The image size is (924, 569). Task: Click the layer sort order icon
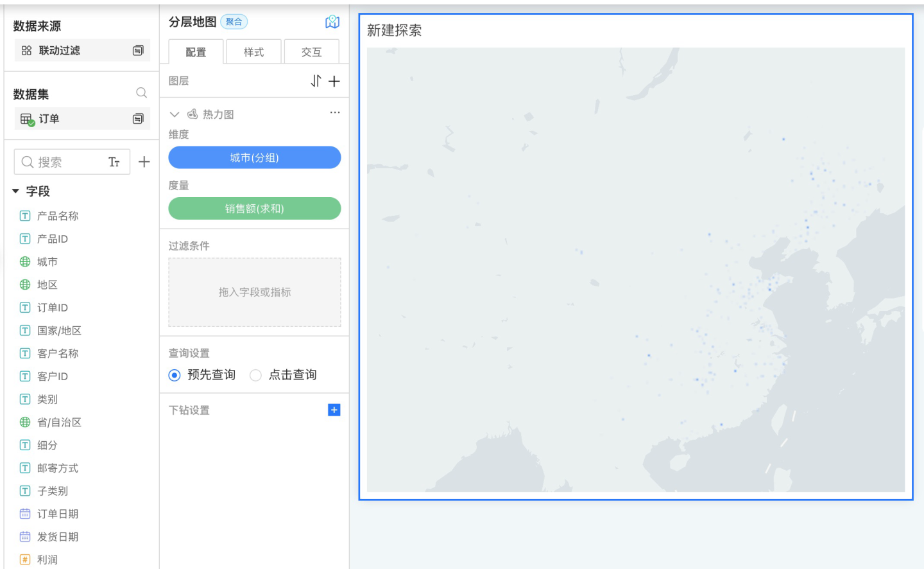(x=316, y=81)
